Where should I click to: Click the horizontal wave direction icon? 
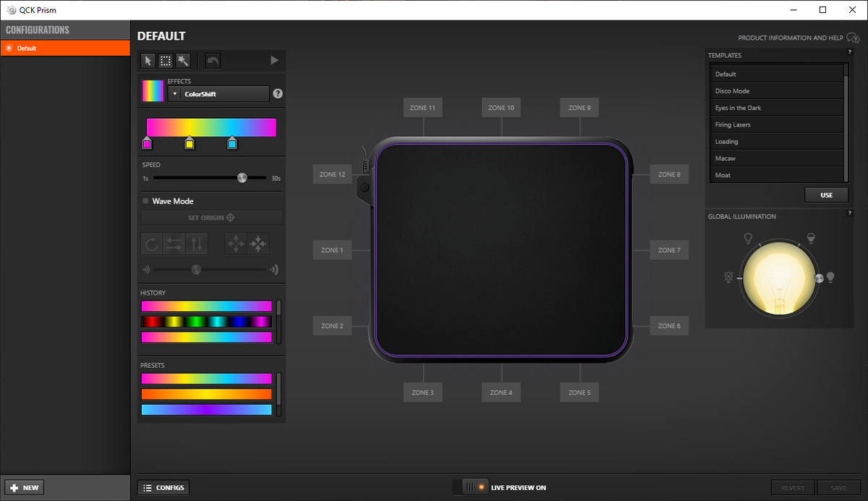(174, 244)
